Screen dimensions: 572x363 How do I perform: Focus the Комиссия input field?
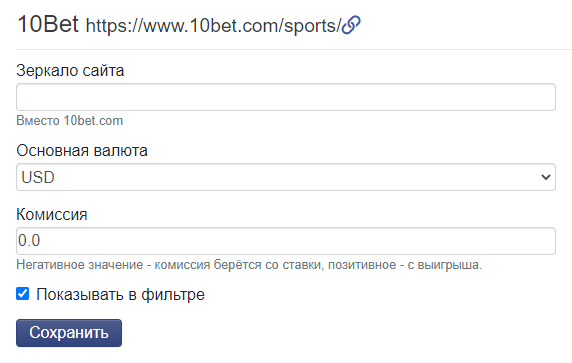286,241
